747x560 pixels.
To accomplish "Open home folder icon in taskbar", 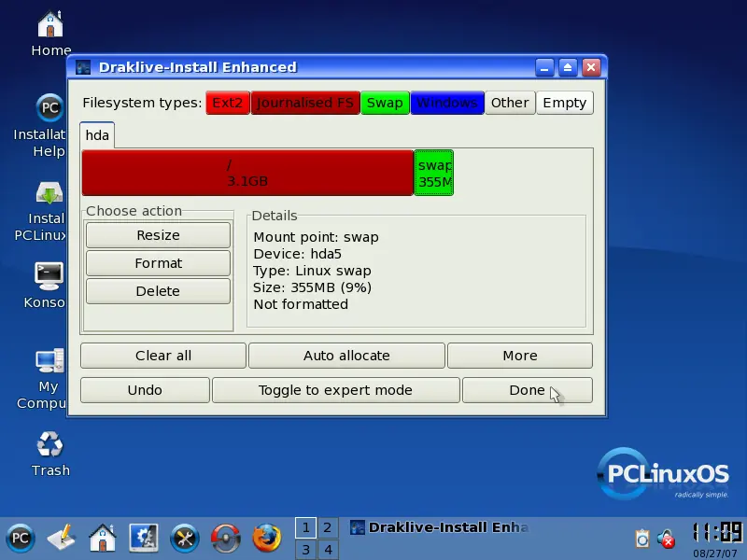I will [x=102, y=539].
